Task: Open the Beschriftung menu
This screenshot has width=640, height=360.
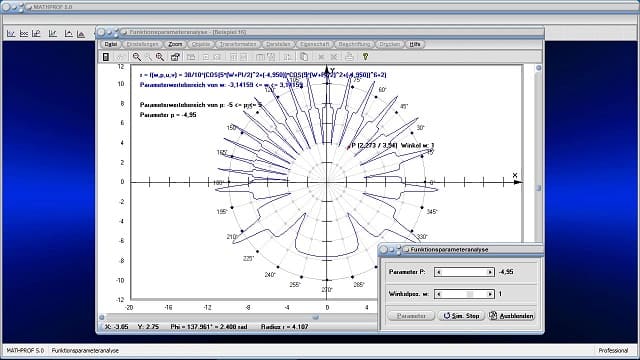Action: [354, 44]
